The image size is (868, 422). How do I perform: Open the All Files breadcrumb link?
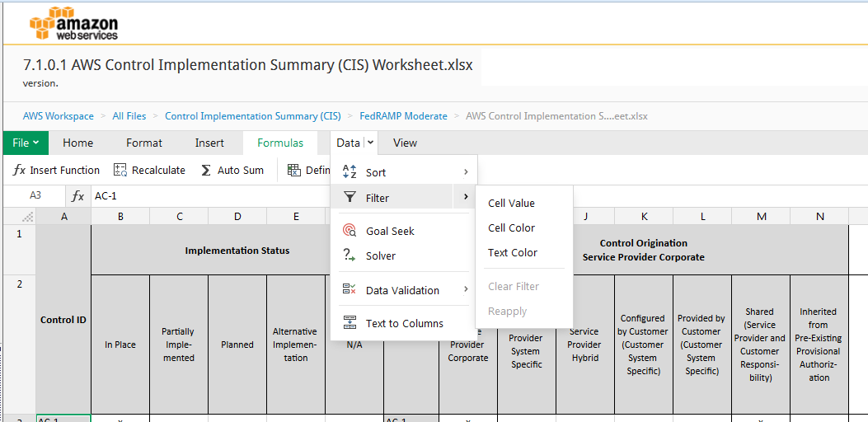coord(129,116)
